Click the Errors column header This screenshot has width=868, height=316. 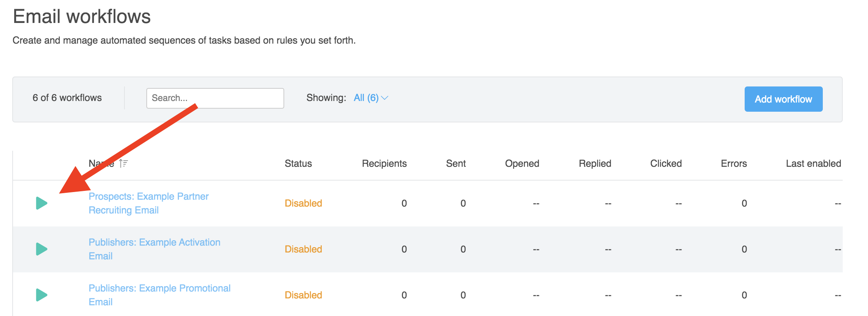pos(734,164)
